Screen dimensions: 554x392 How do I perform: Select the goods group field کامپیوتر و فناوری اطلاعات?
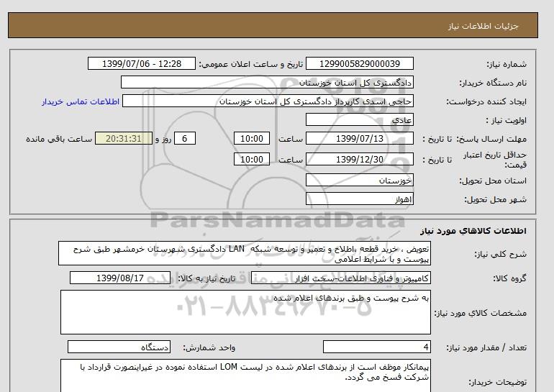click(340, 278)
